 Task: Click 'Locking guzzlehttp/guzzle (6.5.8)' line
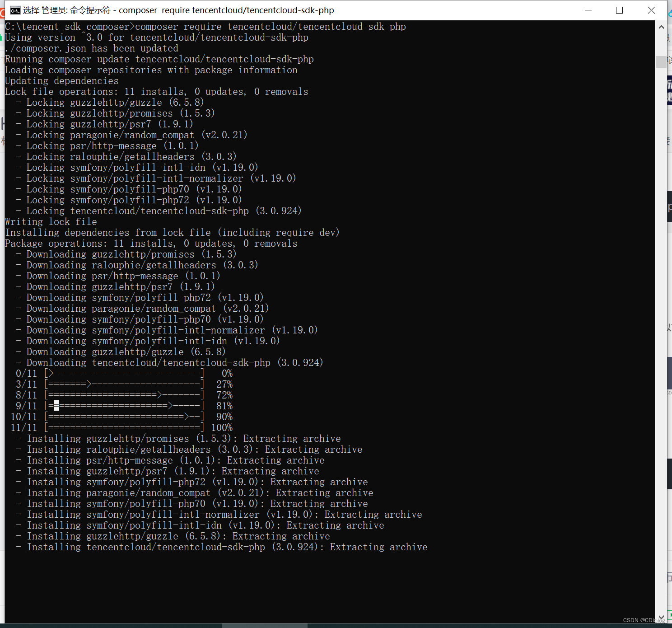tap(110, 103)
